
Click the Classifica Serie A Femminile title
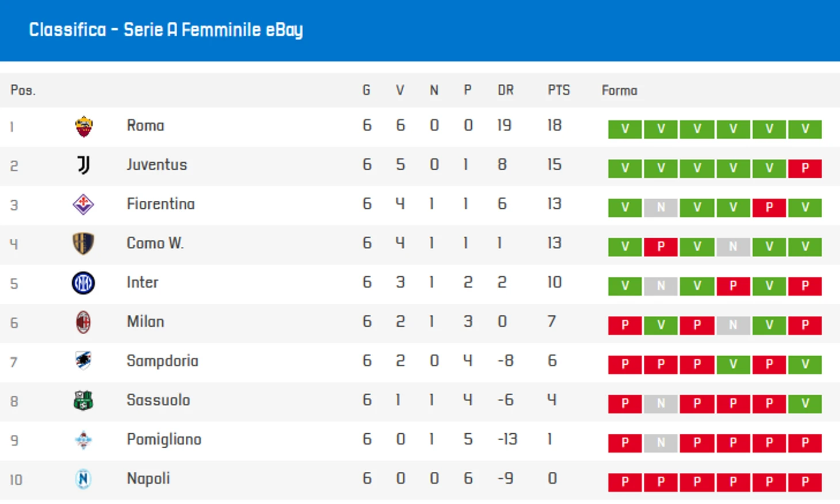[166, 30]
